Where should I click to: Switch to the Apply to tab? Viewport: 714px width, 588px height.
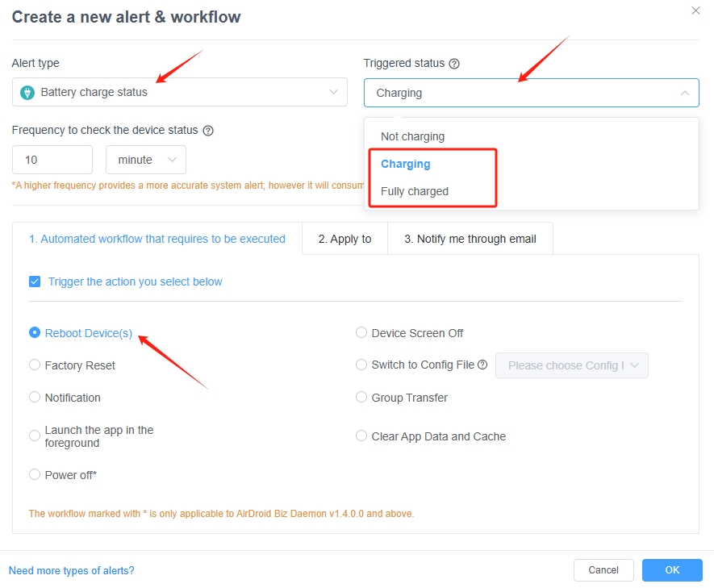(344, 238)
